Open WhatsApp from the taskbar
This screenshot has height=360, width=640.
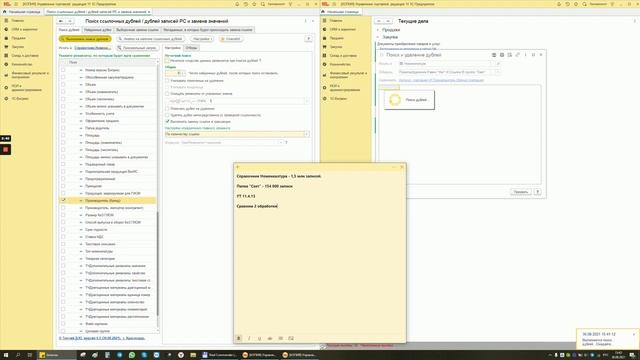point(132,355)
